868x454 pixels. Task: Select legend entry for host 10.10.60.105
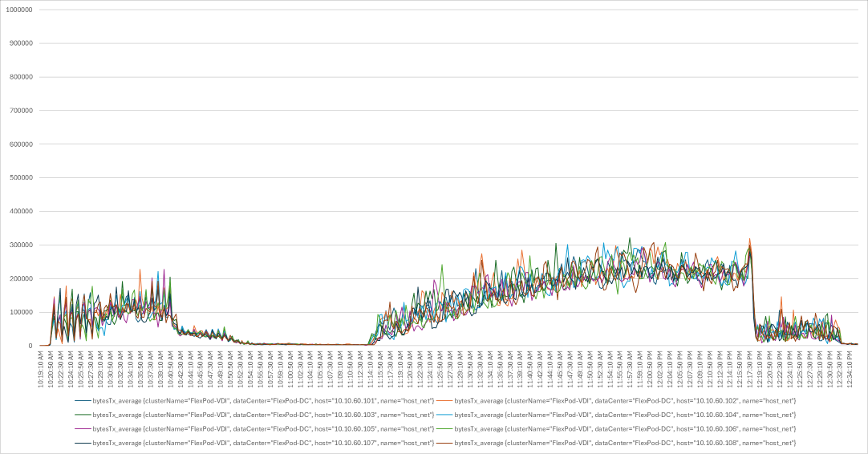pos(254,428)
